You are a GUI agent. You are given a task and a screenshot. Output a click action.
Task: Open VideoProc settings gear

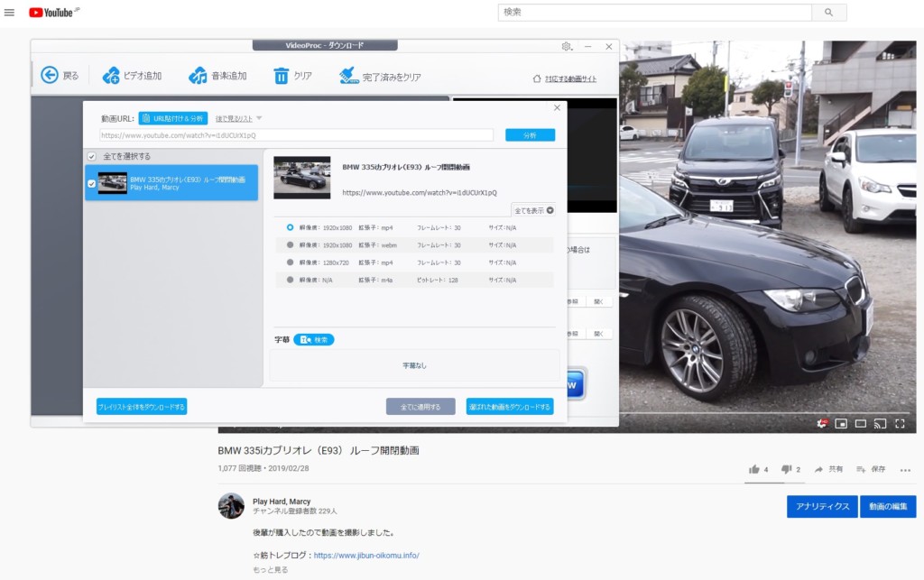pos(567,47)
